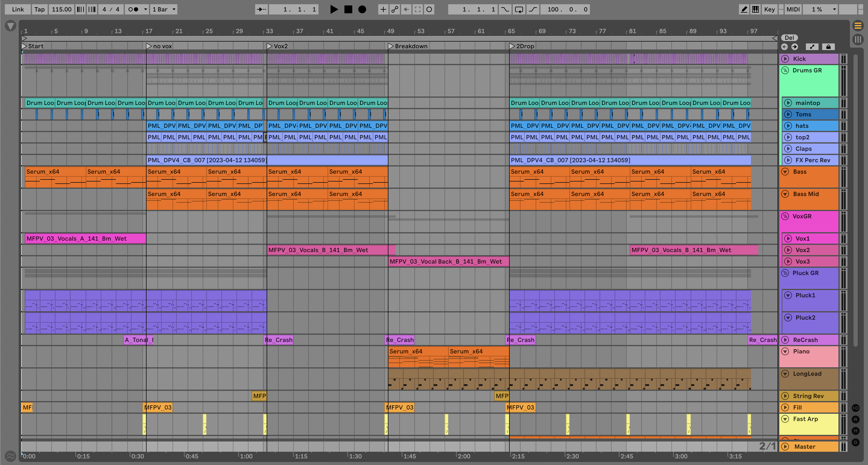The height and width of the screenshot is (465, 868).
Task: Click the Tap tempo button
Action: click(x=40, y=9)
